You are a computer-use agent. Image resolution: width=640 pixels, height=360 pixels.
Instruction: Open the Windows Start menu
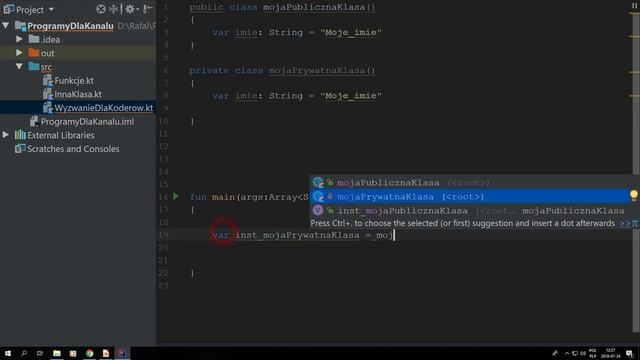(8, 353)
